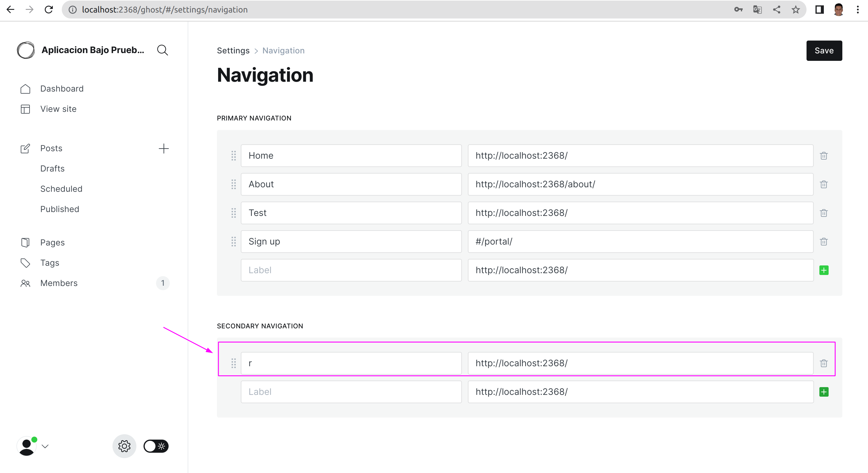Open the Dashboard section

point(62,89)
